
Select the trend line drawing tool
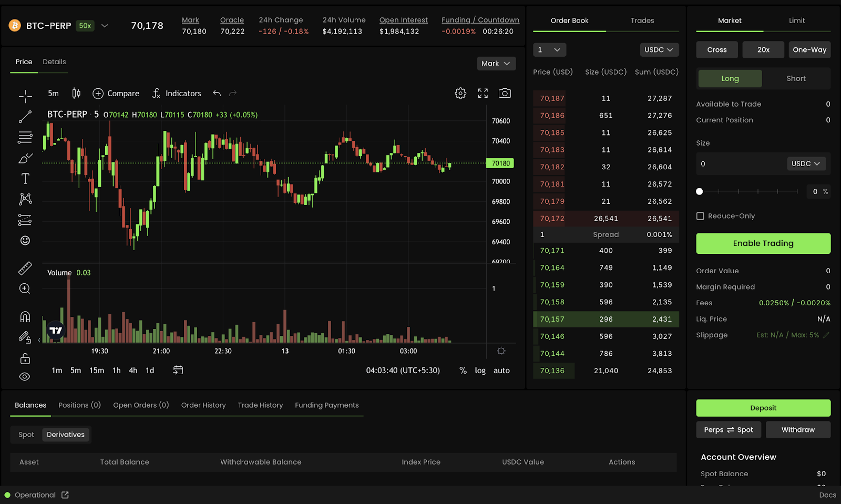[x=25, y=117]
